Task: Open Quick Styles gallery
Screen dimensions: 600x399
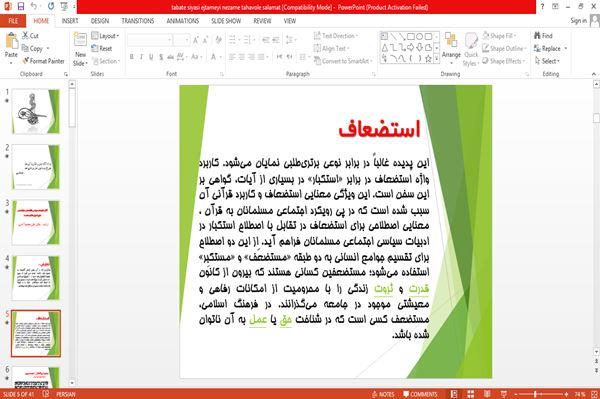Action: click(x=471, y=50)
